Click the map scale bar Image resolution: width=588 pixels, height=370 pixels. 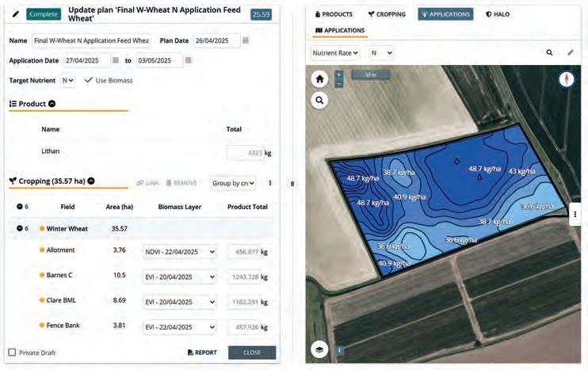coord(370,74)
